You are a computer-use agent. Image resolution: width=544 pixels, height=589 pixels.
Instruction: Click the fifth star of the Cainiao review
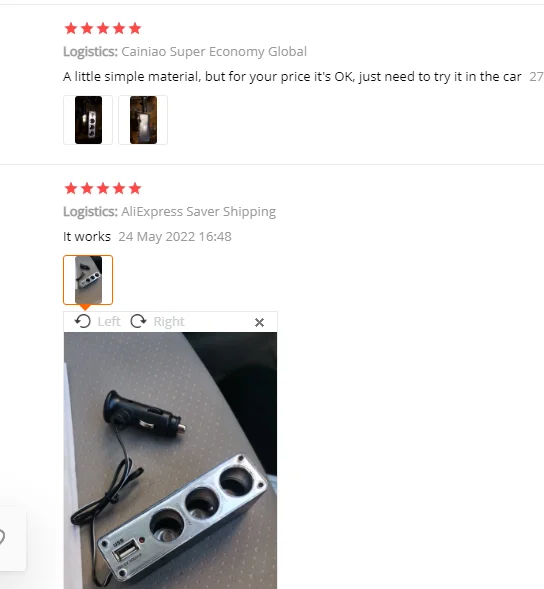pos(135,29)
